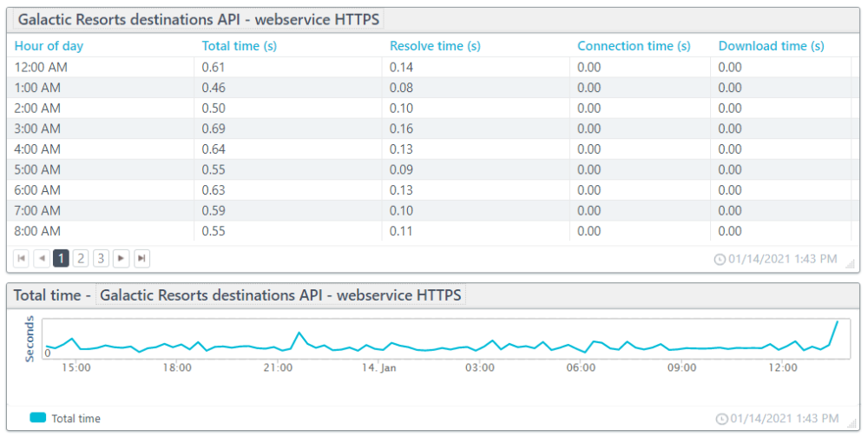Screen dimensions: 868x437
Task: Click table timestamp 01/14/2021 1:43 PM
Action: click(x=783, y=259)
